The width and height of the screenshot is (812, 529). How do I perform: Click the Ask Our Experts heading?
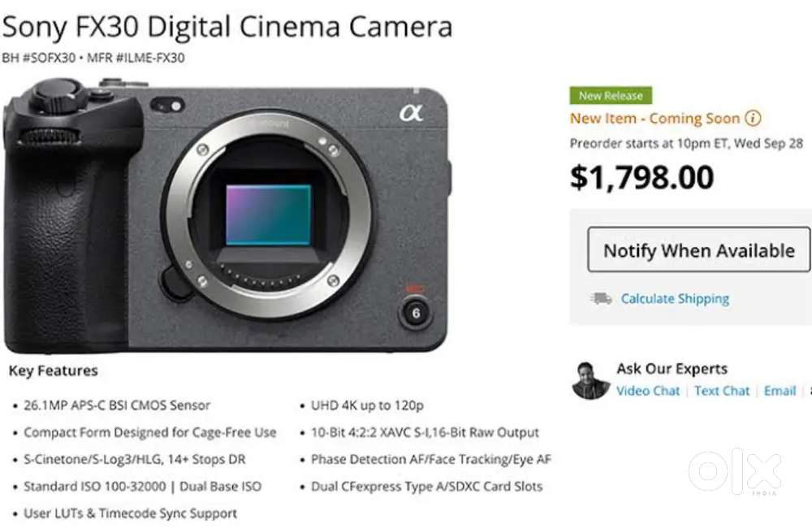[x=672, y=368]
